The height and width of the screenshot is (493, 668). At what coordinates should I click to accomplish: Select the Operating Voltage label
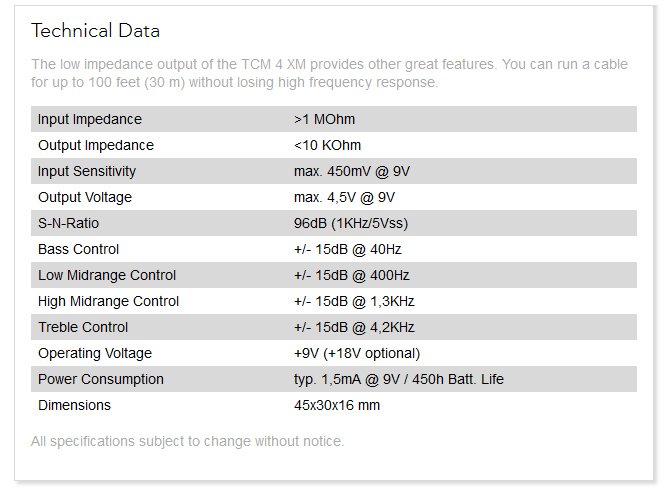[x=95, y=354]
